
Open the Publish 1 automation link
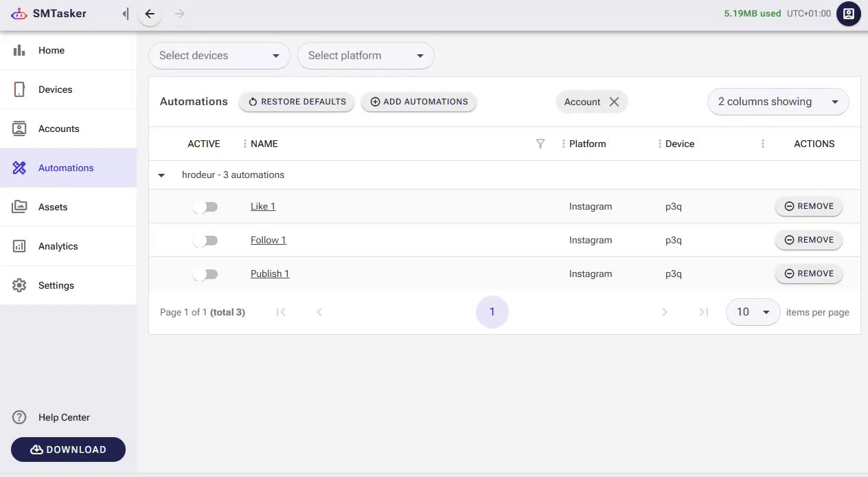[x=270, y=274]
